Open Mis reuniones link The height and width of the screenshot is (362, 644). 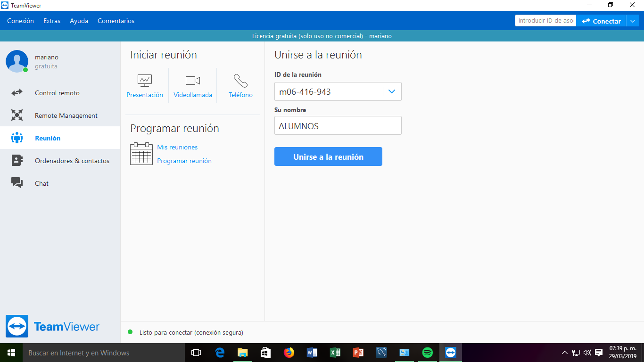177,147
